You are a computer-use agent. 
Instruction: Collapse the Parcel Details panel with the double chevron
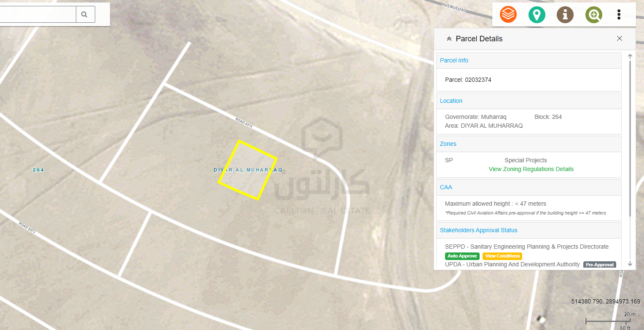coord(449,39)
